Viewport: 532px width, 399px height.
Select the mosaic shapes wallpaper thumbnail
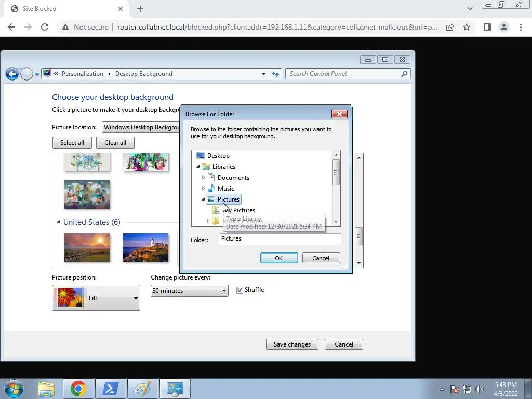(x=87, y=194)
